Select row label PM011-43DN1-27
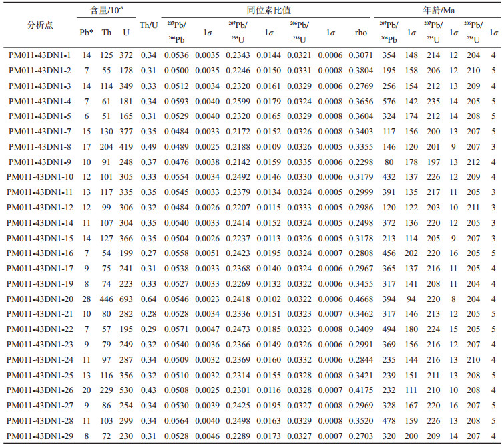This screenshot has width=504, height=447. pyautogui.click(x=40, y=406)
